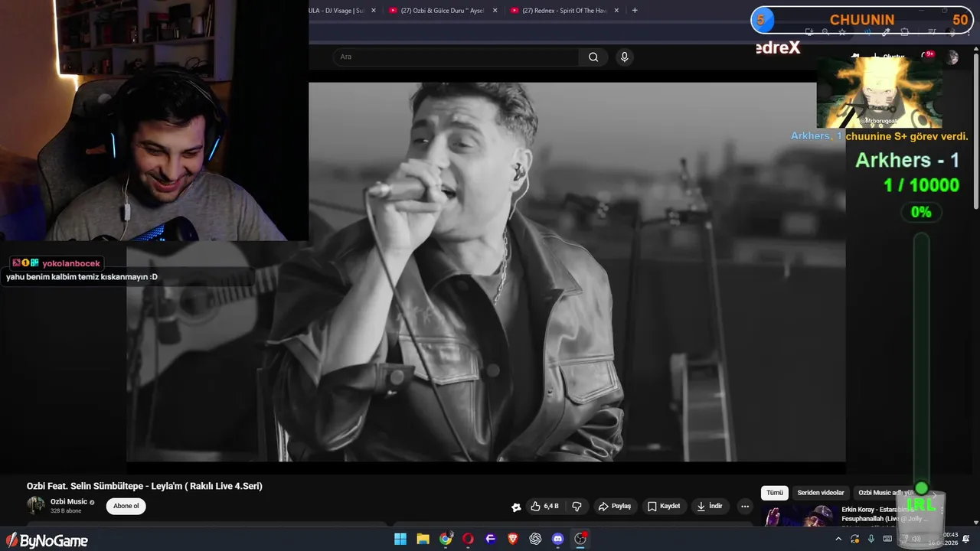Dislike the video with thumbs-down icon

[x=577, y=506]
